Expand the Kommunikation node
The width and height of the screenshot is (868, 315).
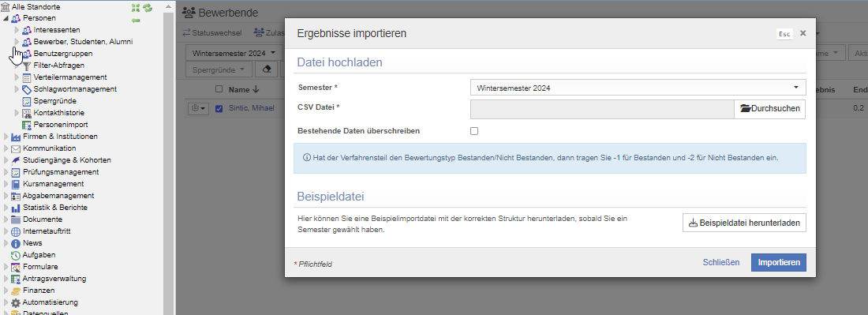click(x=6, y=148)
